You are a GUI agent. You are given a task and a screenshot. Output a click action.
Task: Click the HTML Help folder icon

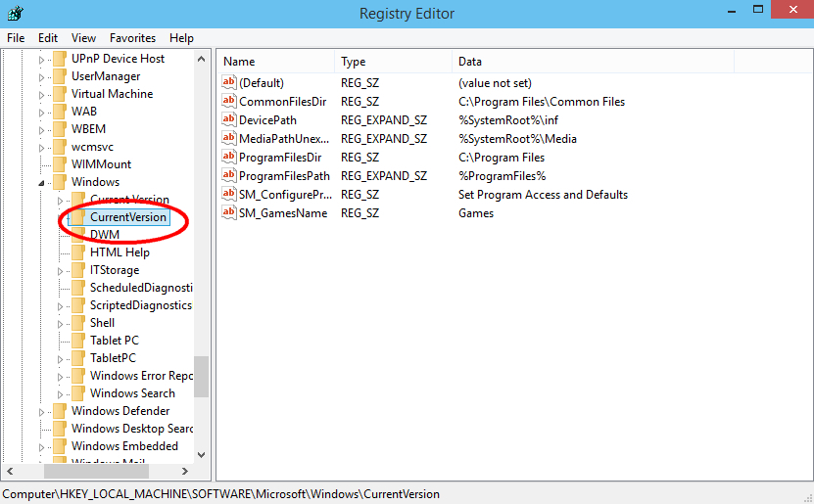pyautogui.click(x=78, y=252)
